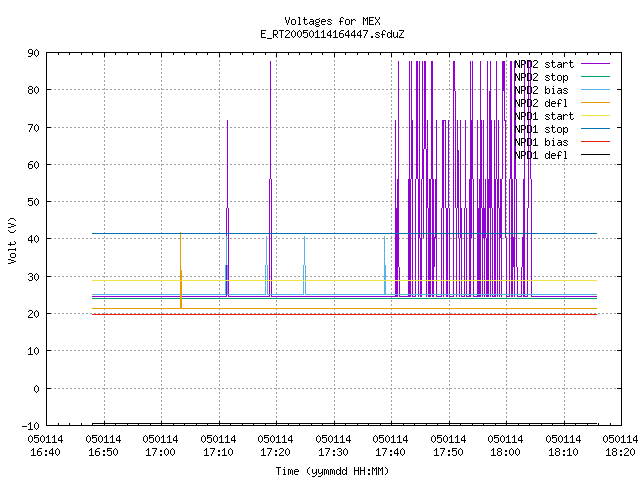Image resolution: width=640 pixels, height=480 pixels.
Task: Click the dark blue line sample beside NPD1 stop
Action: (595, 129)
